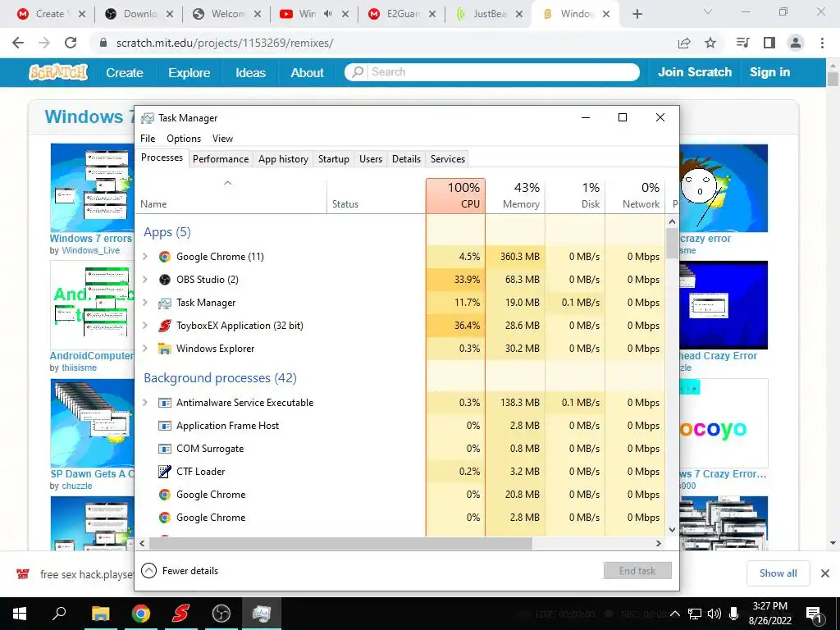Viewport: 840px width, 630px height.
Task: Open Chrome side panel icon
Action: (x=769, y=43)
